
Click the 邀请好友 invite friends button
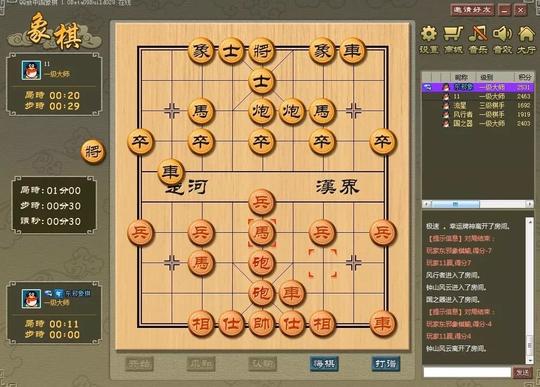point(472,10)
